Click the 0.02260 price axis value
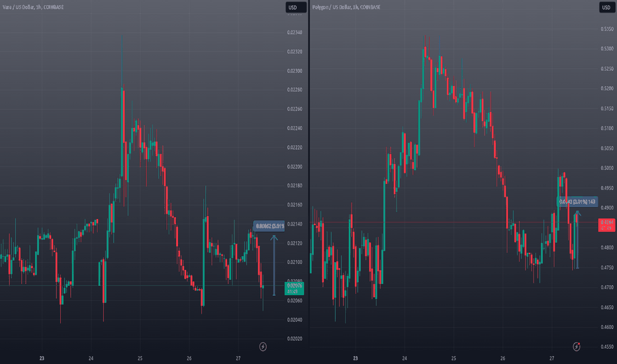The image size is (617, 364). (x=295, y=109)
